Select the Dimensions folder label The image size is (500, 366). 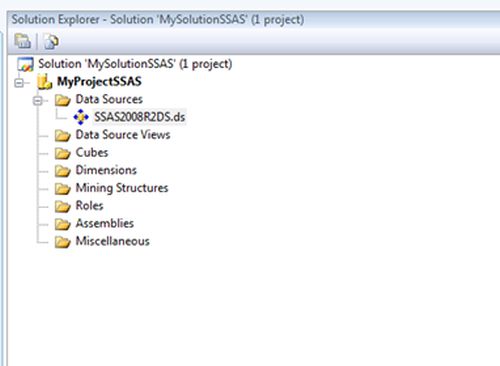[106, 170]
